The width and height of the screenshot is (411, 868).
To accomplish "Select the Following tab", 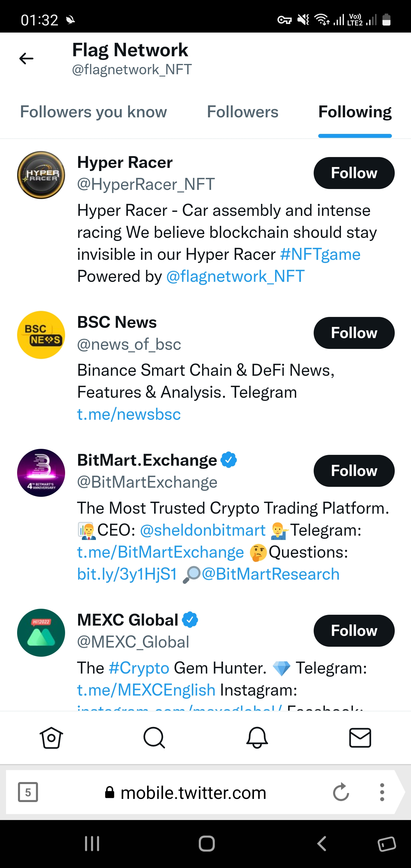I will pos(355,112).
